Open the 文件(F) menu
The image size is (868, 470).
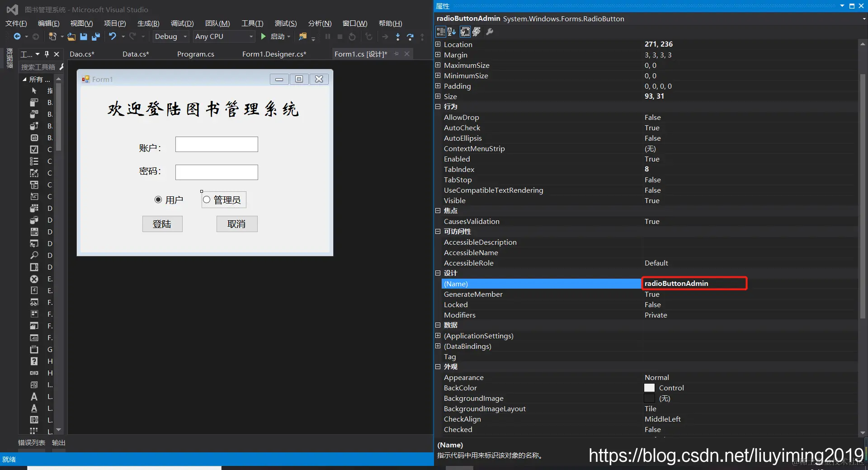tap(16, 24)
